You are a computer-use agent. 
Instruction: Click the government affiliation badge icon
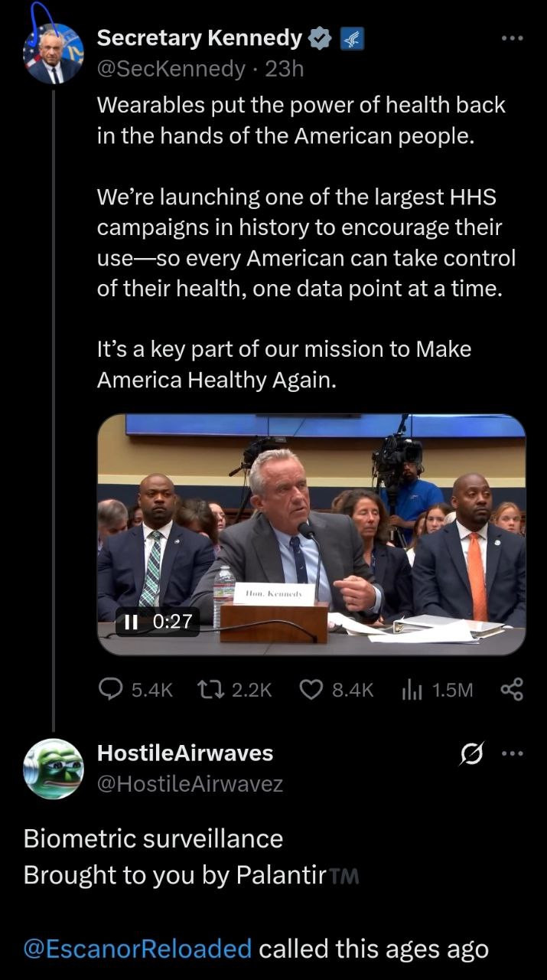click(352, 38)
